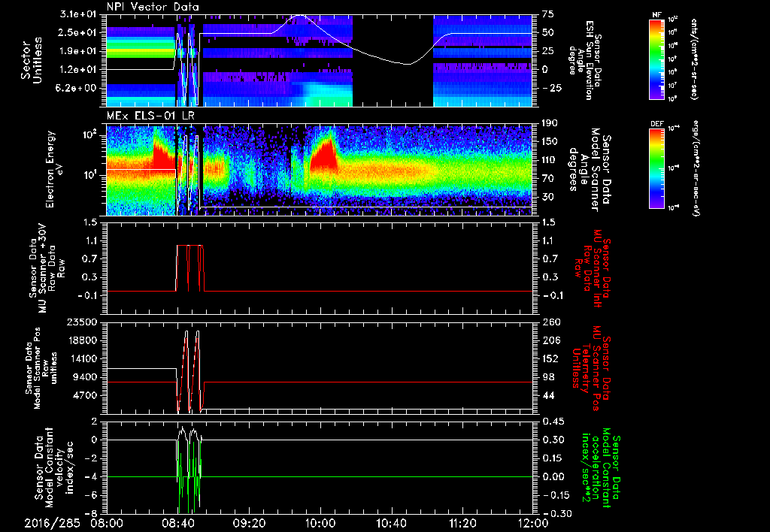Click the '98' telemetry tick label
Image resolution: width=770 pixels, height=532 pixels.
click(548, 377)
